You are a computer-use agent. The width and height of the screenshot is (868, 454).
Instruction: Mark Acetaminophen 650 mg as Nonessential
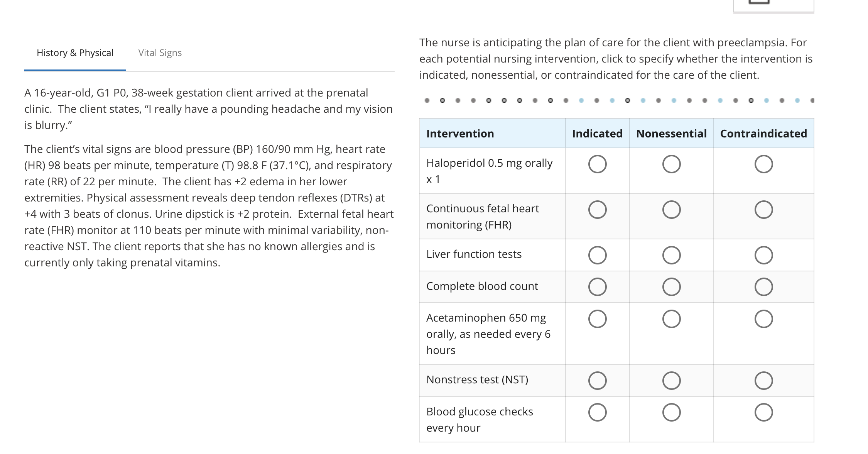coord(671,319)
